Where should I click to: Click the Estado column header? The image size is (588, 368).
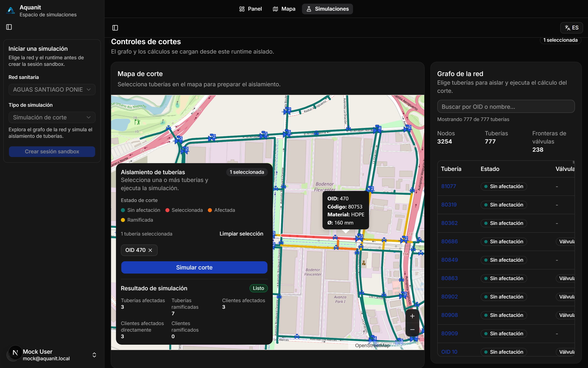tap(490, 169)
